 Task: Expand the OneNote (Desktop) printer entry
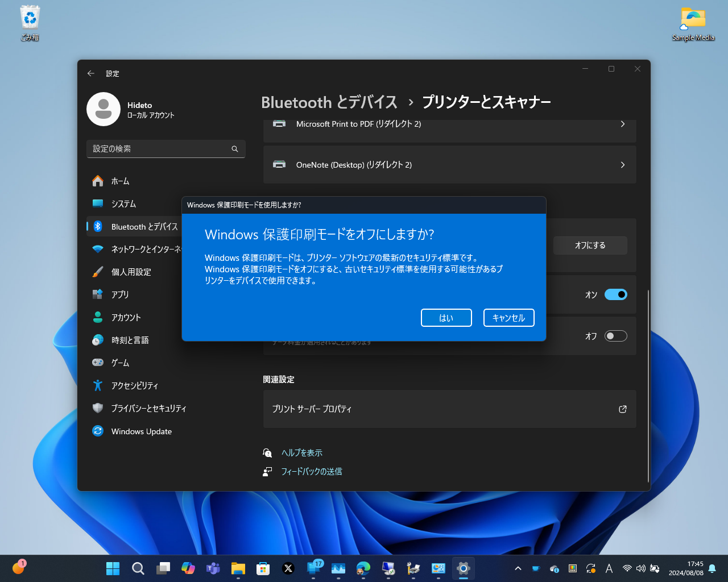(449, 164)
